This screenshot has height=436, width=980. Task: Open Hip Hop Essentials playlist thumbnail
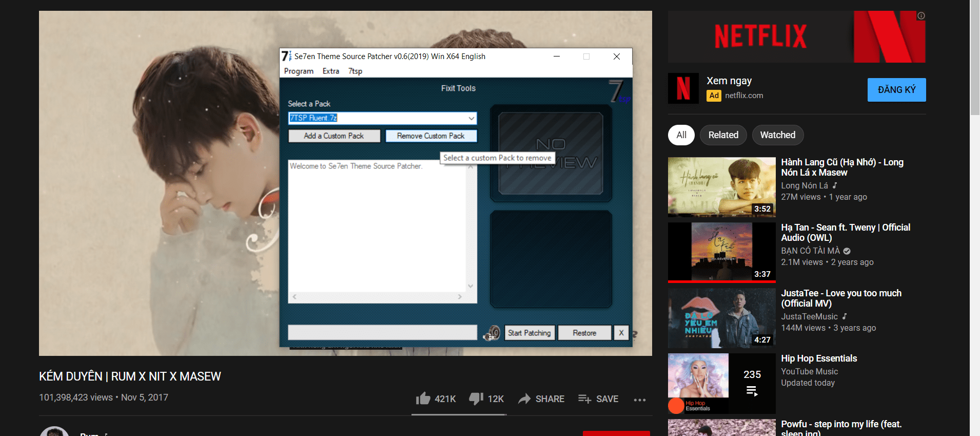722,384
